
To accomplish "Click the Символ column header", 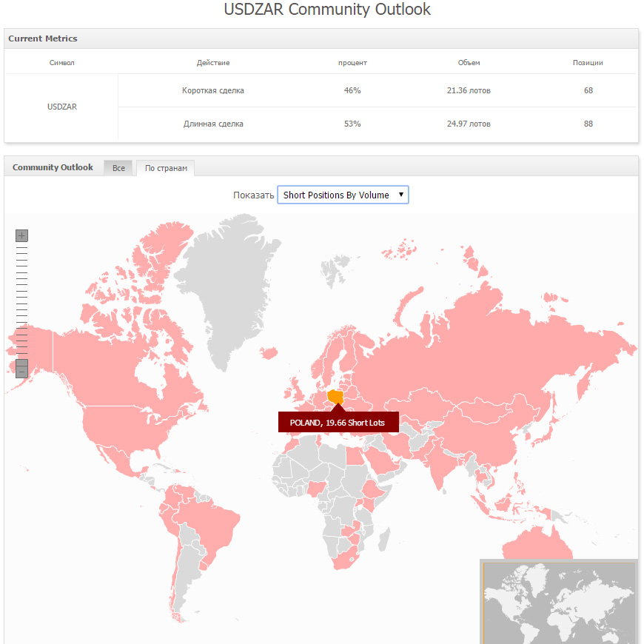I will tap(61, 62).
